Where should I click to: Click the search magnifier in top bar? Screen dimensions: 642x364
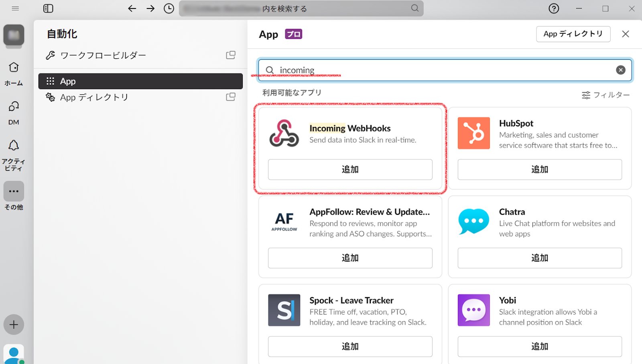point(415,8)
